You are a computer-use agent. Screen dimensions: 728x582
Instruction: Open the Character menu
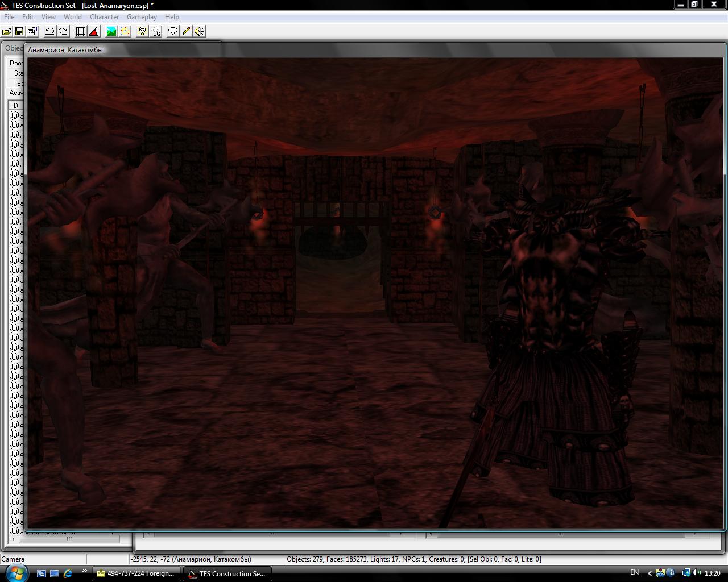pos(104,17)
